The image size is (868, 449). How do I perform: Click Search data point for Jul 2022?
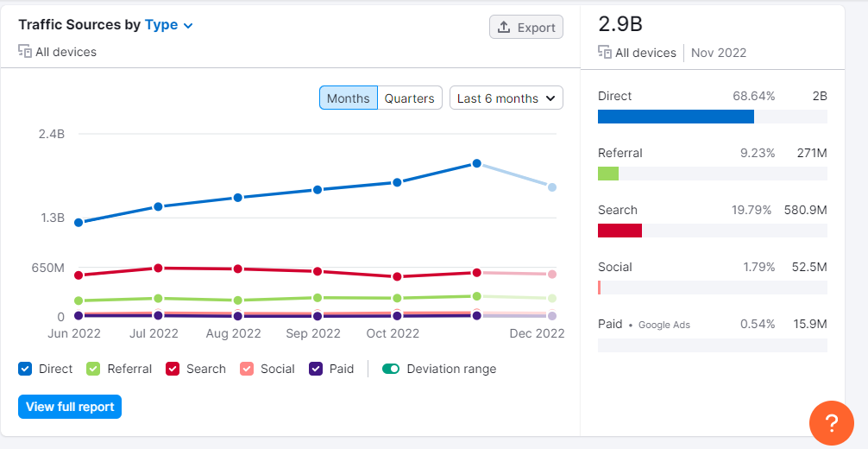(158, 268)
